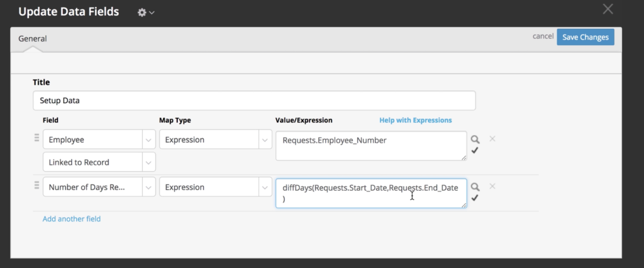Open the gear settings menu beside title
644x268 pixels.
tap(146, 13)
